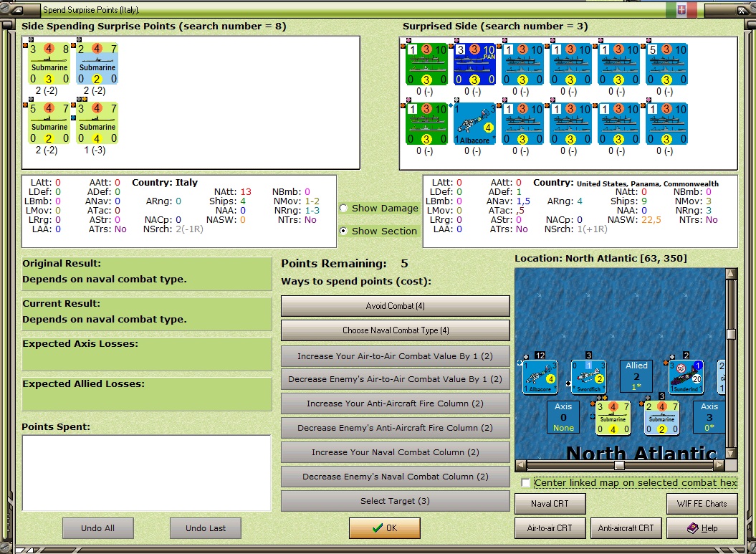Click the Allied sea box marker on map
The height and width of the screenshot is (554, 756).
pyautogui.click(x=636, y=376)
